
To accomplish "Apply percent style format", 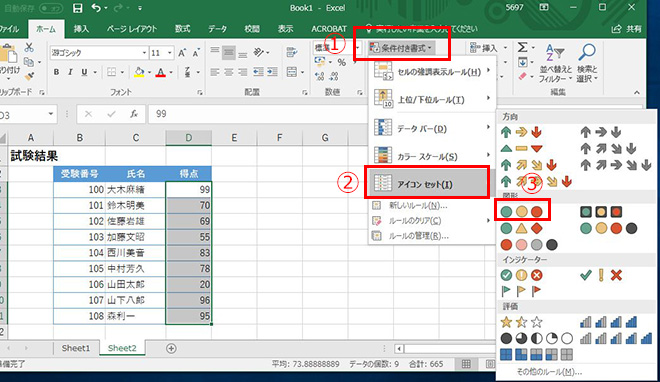I will tap(342, 63).
